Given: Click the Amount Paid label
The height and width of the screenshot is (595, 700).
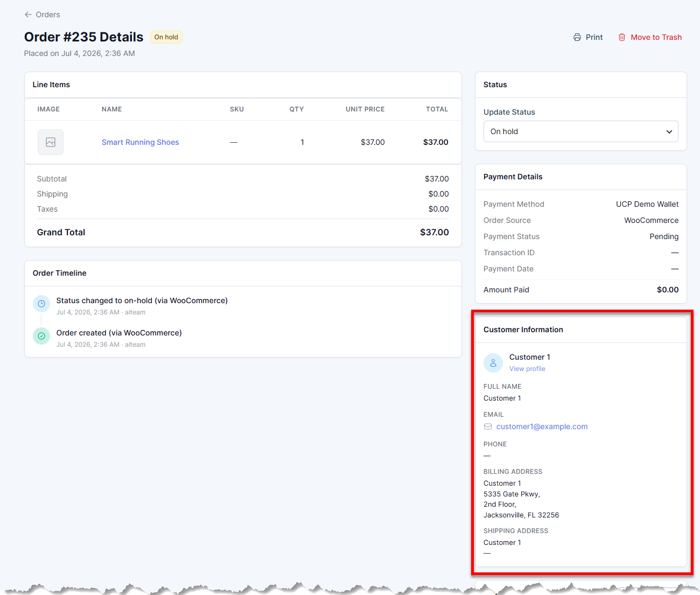Looking at the screenshot, I should 506,290.
